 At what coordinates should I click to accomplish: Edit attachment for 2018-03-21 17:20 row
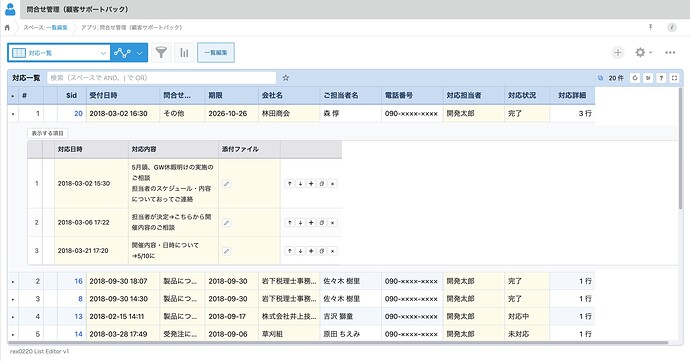[x=226, y=251]
